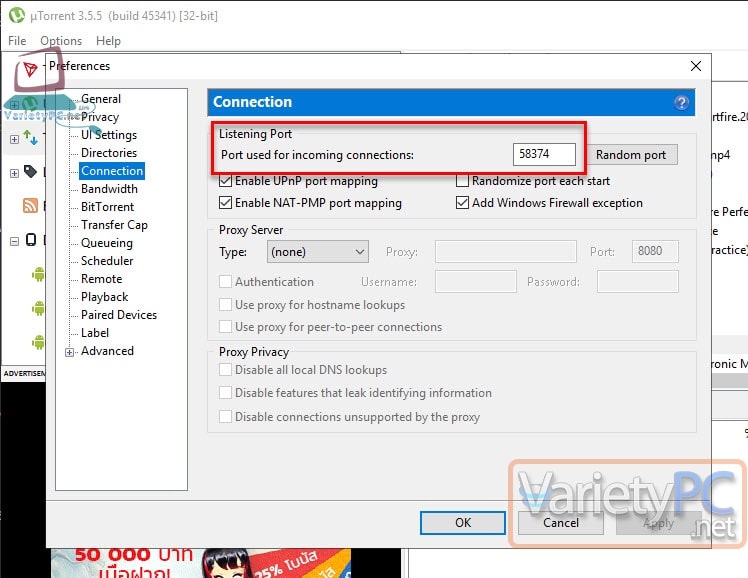Select Remote in the preferences tree
This screenshot has width=748, height=578.
(102, 279)
